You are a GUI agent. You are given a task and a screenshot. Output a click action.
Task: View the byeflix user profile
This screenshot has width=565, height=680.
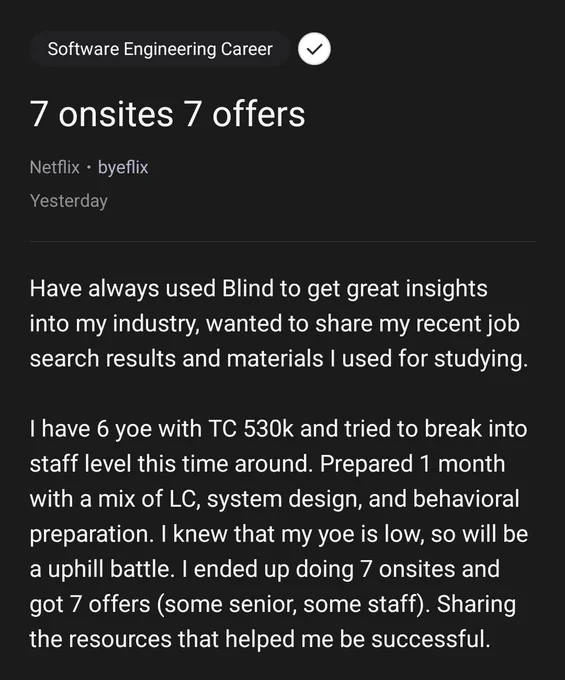(123, 167)
